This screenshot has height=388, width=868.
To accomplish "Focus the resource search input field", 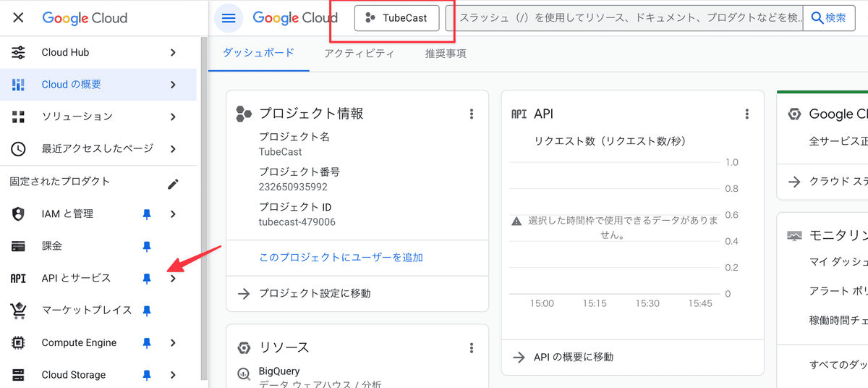I will 624,18.
